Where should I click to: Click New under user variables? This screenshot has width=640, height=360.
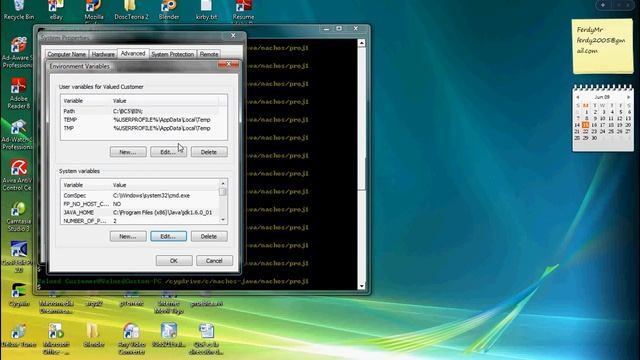(x=128, y=152)
